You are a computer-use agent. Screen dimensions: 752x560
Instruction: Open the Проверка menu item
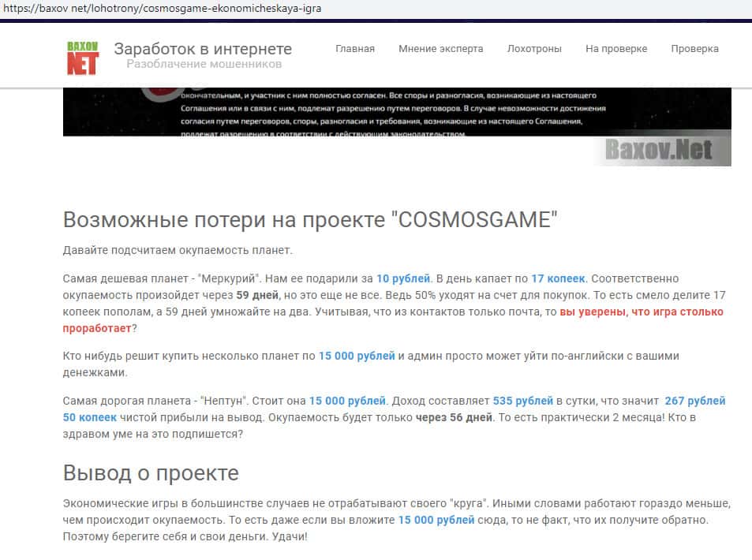click(694, 49)
